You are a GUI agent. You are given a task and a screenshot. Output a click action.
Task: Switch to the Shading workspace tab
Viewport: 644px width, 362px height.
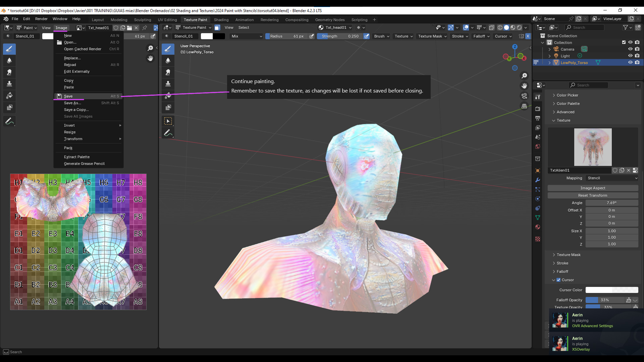[221, 20]
